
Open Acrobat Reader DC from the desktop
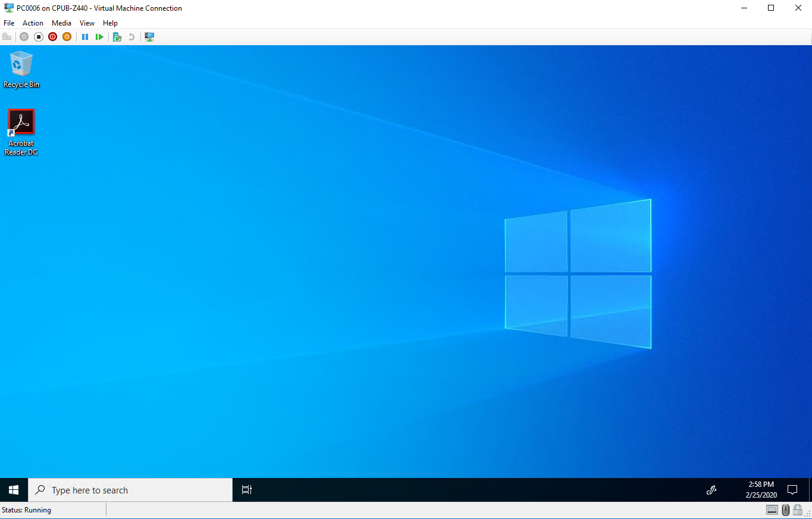coord(21,122)
